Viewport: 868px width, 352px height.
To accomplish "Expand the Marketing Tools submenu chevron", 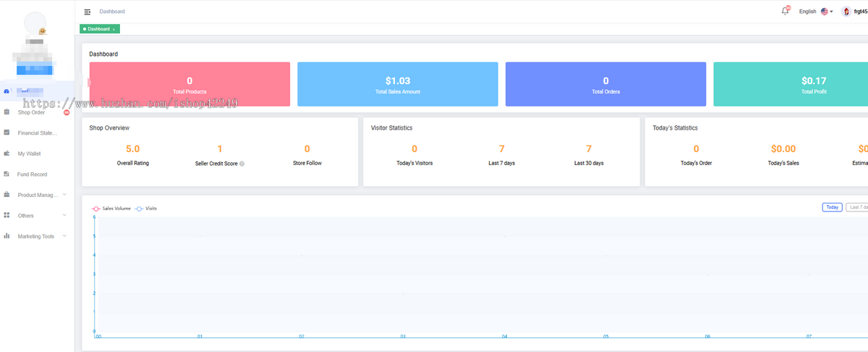I will pos(64,235).
